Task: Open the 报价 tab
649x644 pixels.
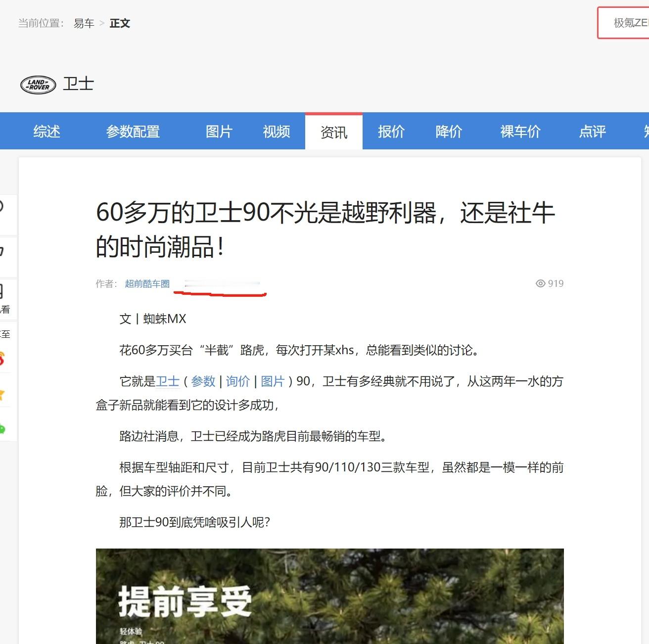Action: coord(391,132)
